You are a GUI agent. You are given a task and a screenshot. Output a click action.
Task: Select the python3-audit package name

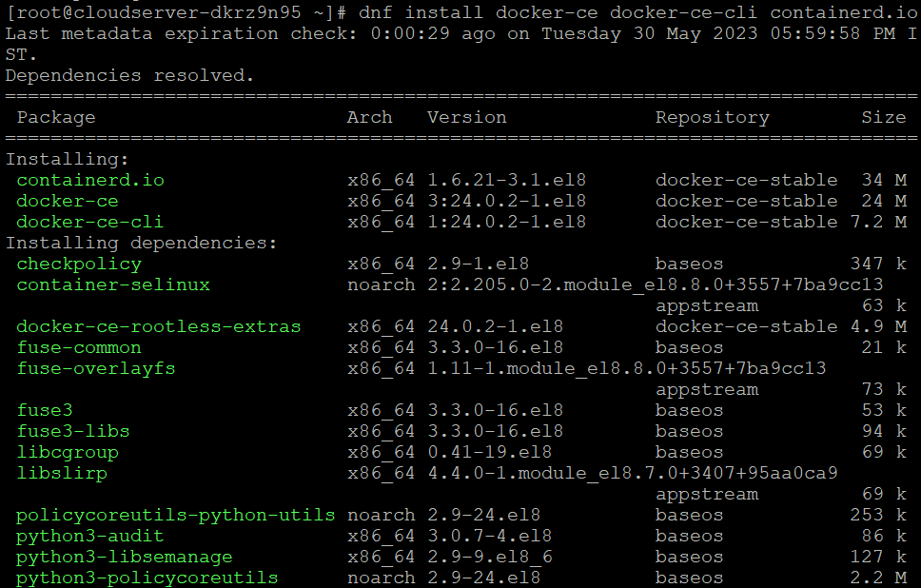click(x=89, y=536)
